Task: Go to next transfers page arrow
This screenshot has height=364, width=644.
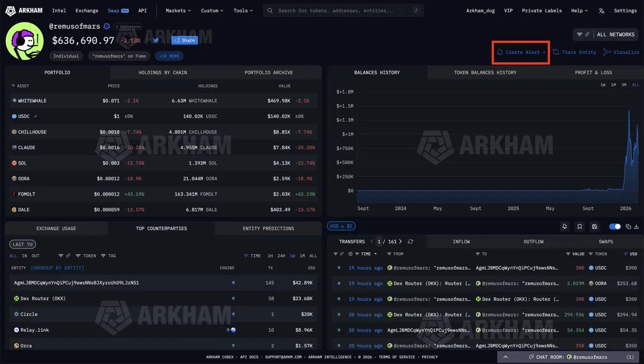Action: coord(400,242)
